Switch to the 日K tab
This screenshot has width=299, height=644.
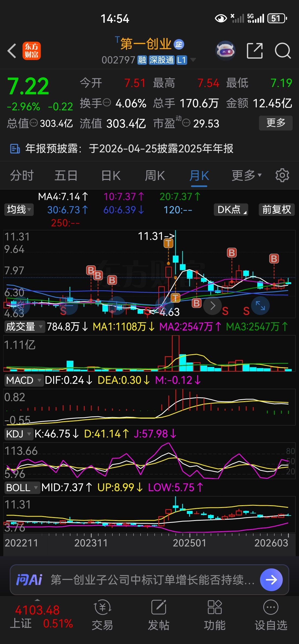pyautogui.click(x=111, y=176)
